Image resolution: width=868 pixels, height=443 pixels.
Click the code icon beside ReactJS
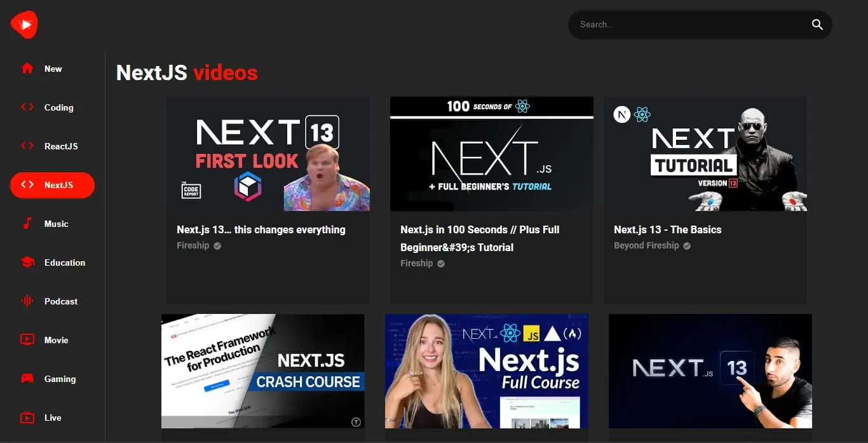27,146
